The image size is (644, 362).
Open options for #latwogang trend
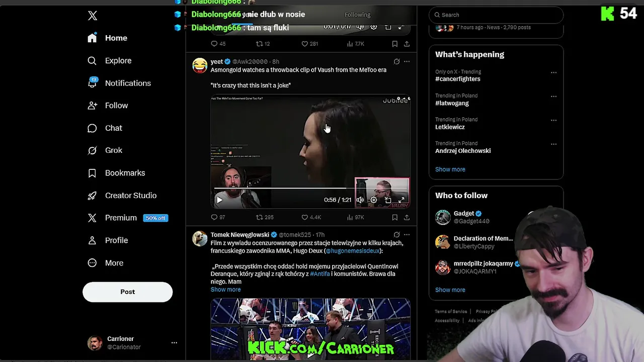[553, 97]
